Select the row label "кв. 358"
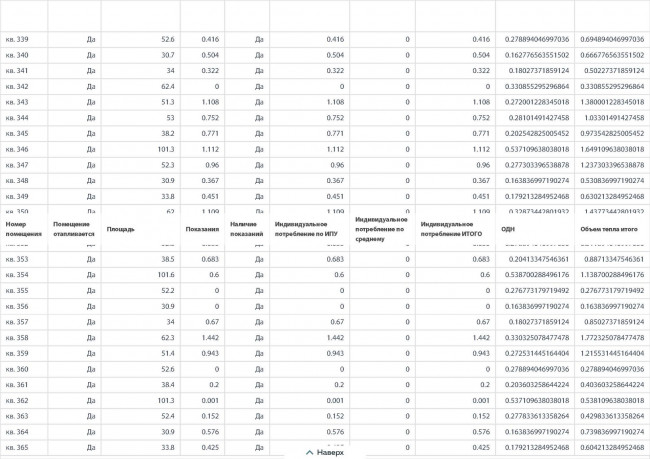 (17, 338)
